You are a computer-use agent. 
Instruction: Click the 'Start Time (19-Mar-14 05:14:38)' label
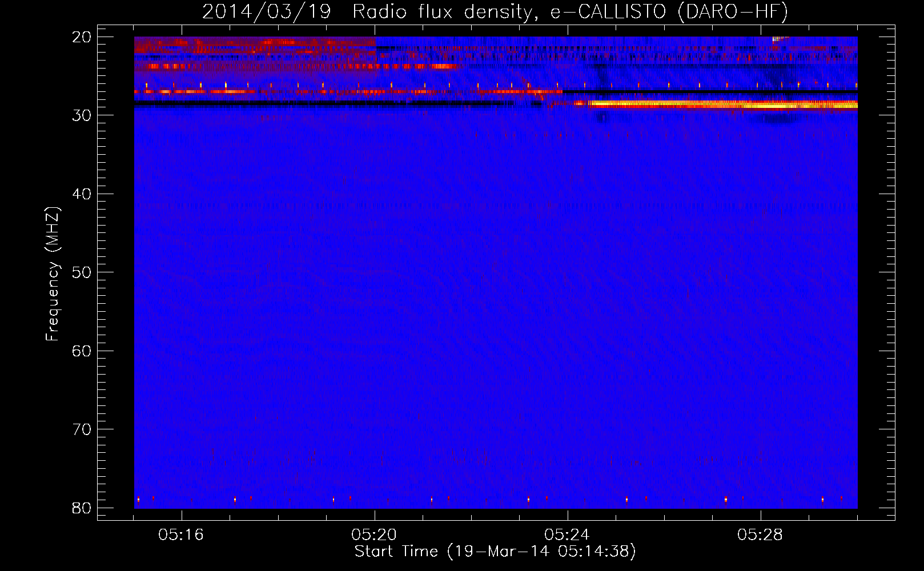pos(495,552)
